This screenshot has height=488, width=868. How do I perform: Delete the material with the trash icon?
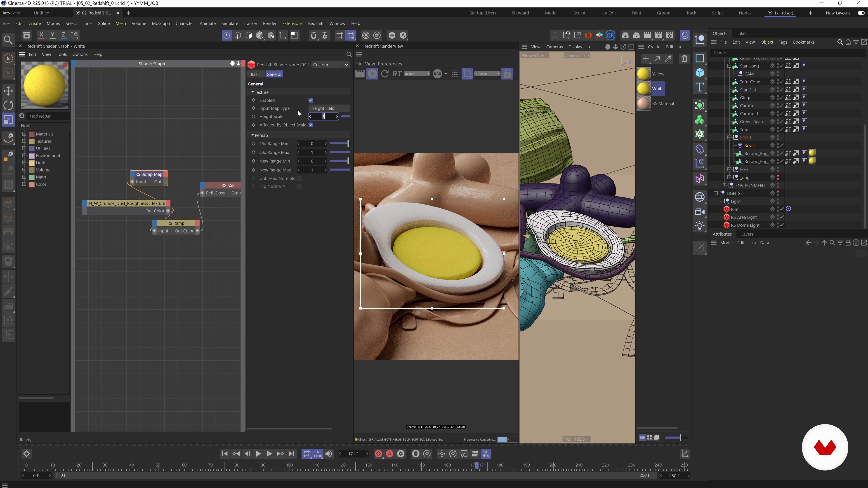684,59
